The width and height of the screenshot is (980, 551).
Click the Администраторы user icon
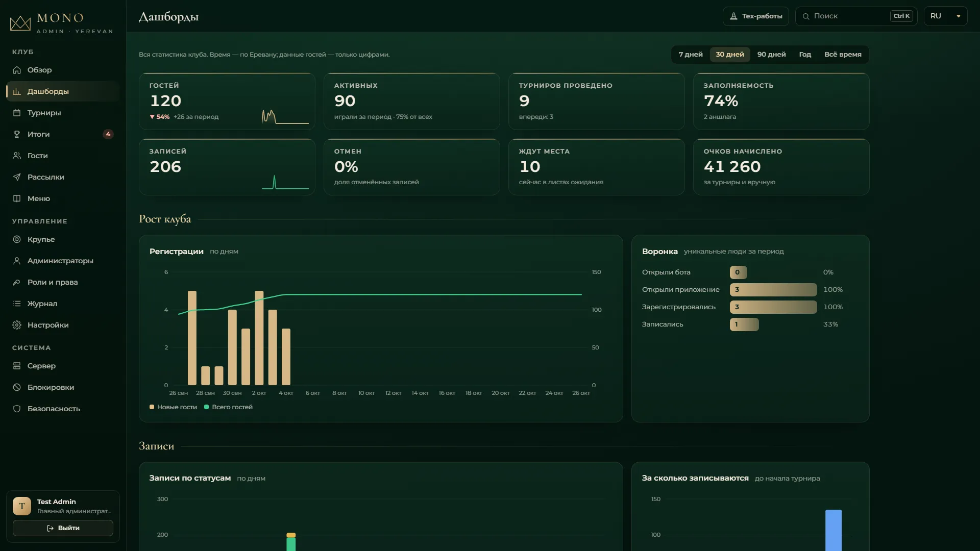point(17,261)
